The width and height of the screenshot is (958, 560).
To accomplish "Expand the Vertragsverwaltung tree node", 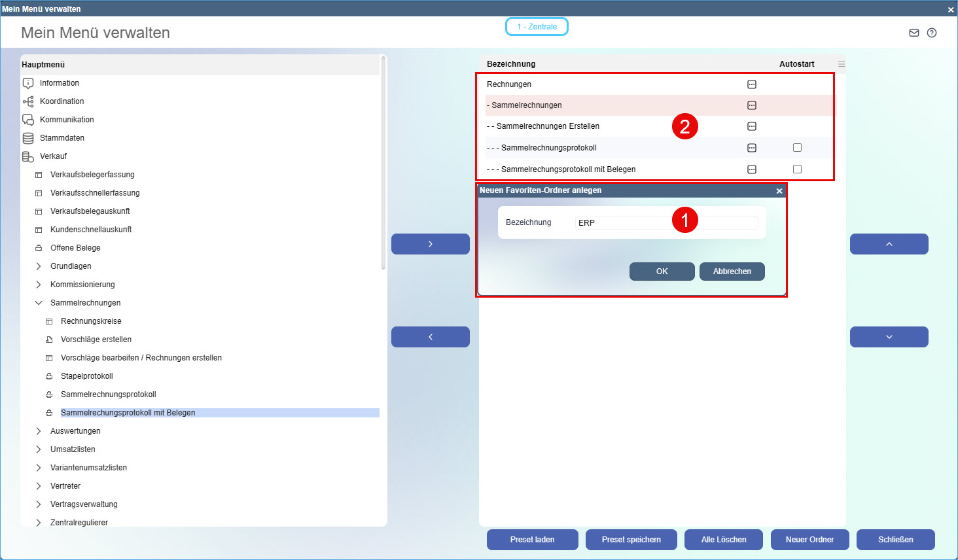I will (x=39, y=504).
